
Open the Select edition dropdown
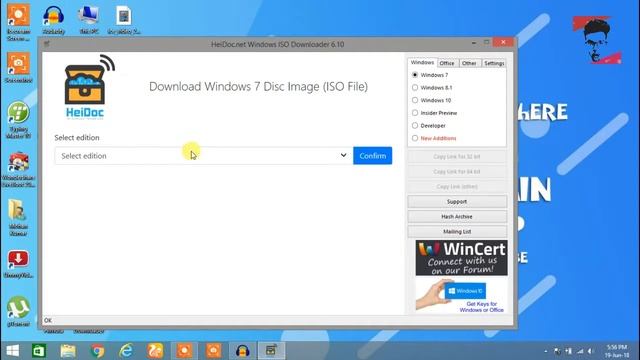coord(203,156)
